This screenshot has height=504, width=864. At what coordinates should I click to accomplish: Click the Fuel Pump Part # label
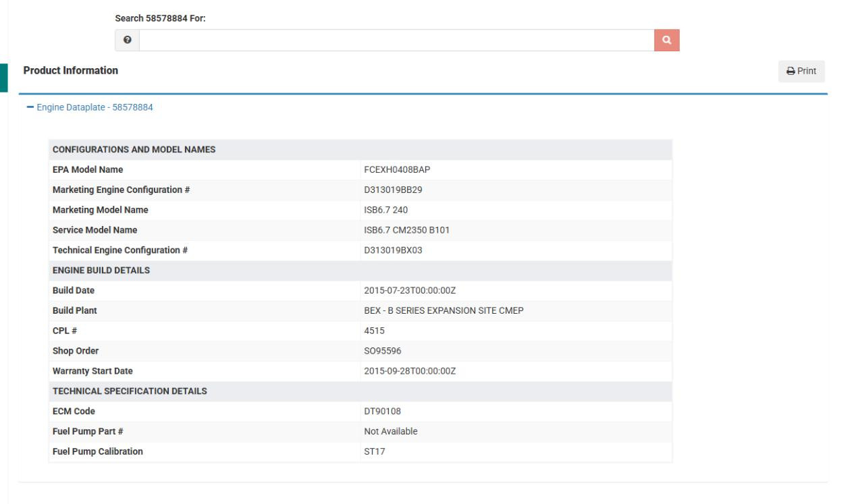[89, 432]
